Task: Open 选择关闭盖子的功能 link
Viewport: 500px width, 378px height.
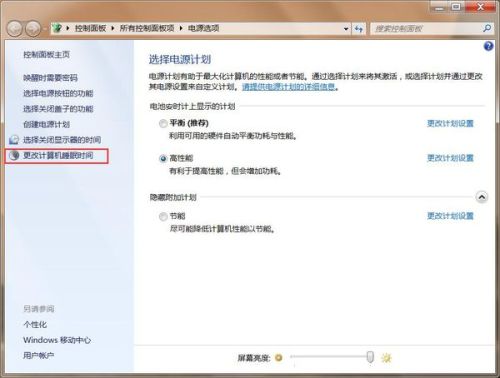Action: point(58,109)
